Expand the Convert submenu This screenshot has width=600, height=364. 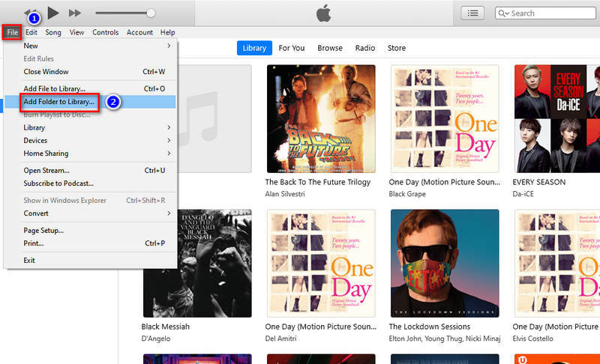[90, 213]
